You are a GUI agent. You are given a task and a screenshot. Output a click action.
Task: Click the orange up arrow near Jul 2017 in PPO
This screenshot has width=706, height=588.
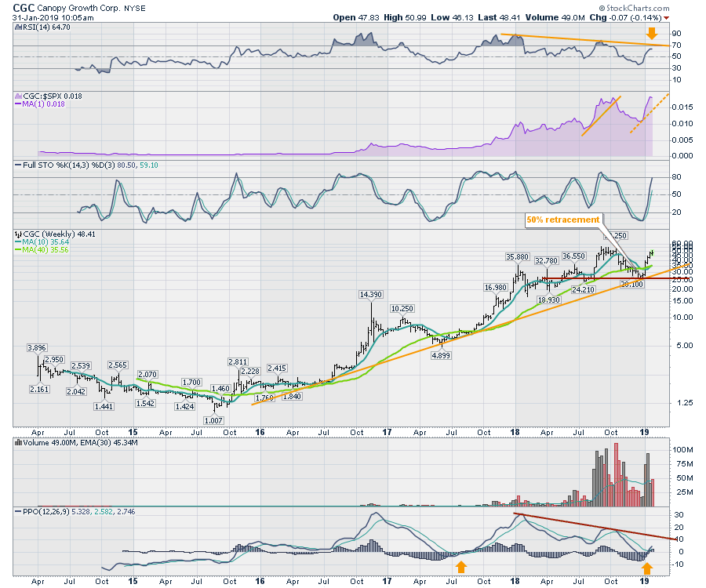460,567
